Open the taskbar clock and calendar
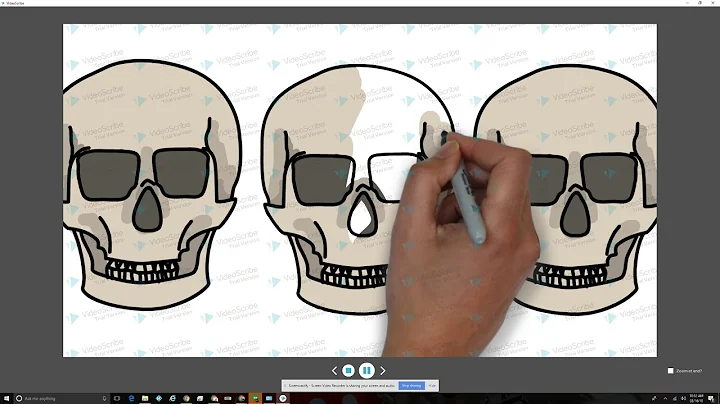720x404 pixels. (x=696, y=398)
